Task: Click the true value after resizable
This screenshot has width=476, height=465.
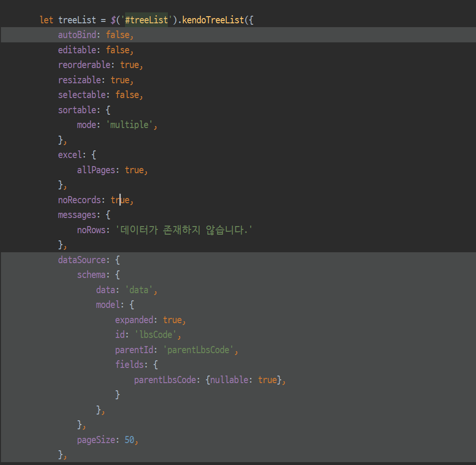Action: coord(120,80)
